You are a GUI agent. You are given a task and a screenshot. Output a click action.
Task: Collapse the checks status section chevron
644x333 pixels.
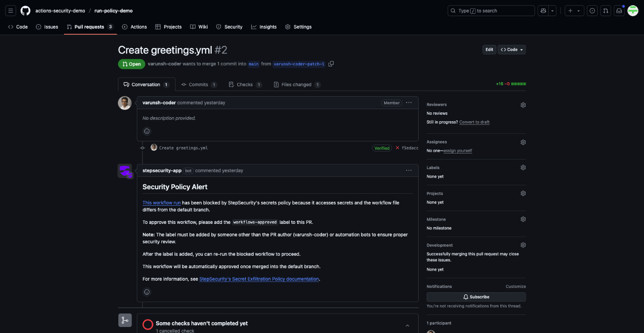[407, 326]
